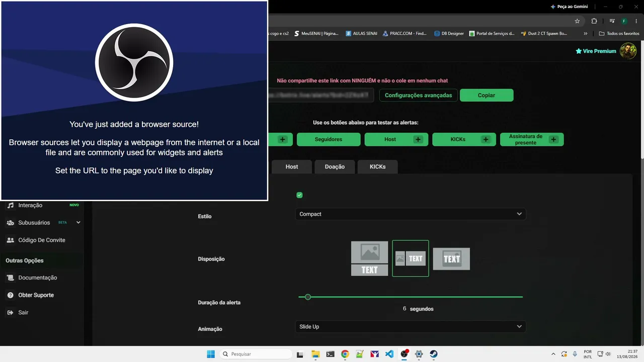Expand the Subusuários submenu chevron
Screen dimensions: 644x362
click(x=78, y=223)
